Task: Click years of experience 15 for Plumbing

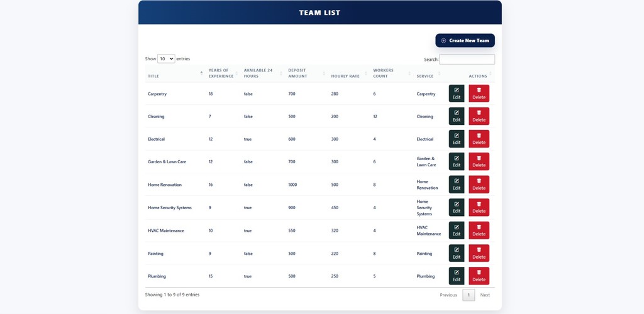Action: coord(211,276)
